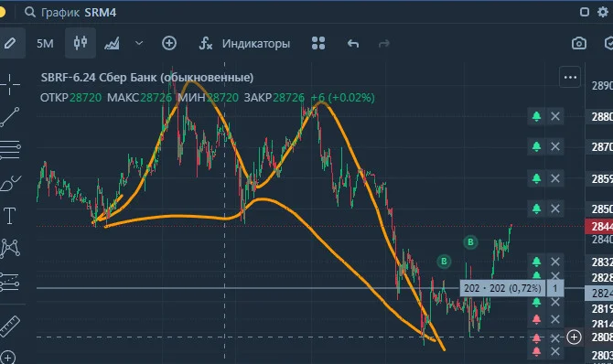Remove the alert at 2832 level
Viewport: 613px width, 364px height.
pos(555,262)
